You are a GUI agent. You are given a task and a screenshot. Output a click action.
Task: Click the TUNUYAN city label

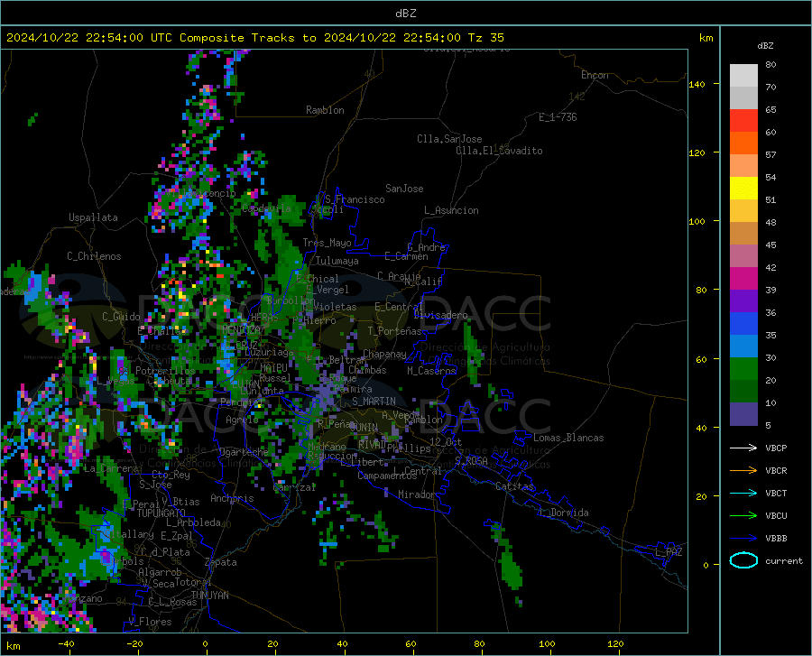(209, 596)
